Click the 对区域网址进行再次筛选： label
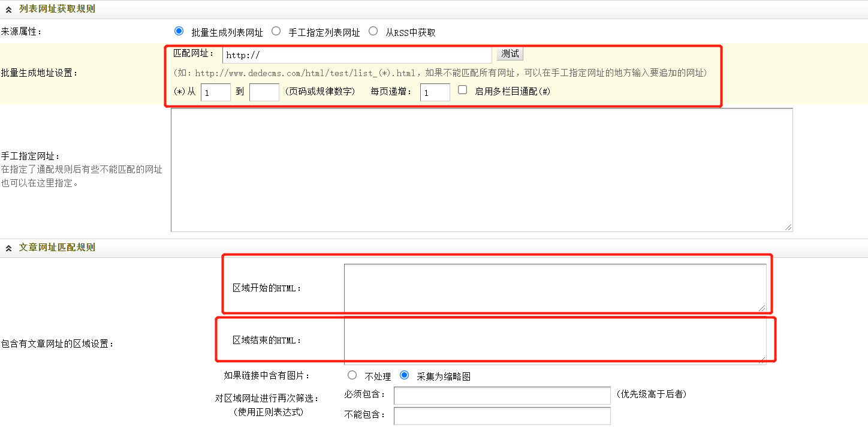This screenshot has height=431, width=868. click(x=267, y=398)
